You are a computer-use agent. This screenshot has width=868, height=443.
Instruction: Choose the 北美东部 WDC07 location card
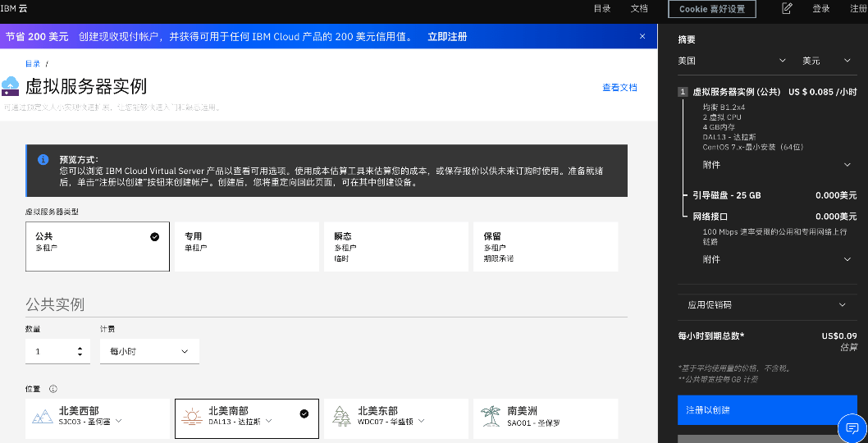click(x=396, y=418)
